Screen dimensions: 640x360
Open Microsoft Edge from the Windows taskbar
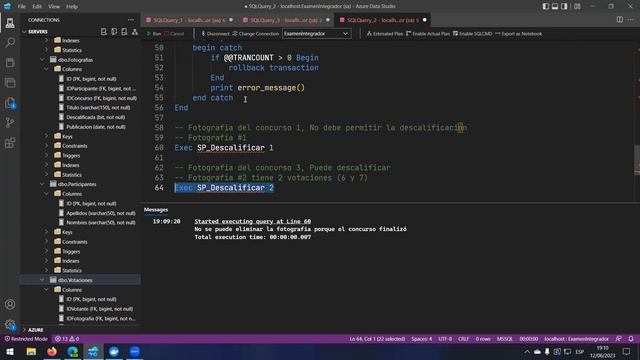coord(73,351)
